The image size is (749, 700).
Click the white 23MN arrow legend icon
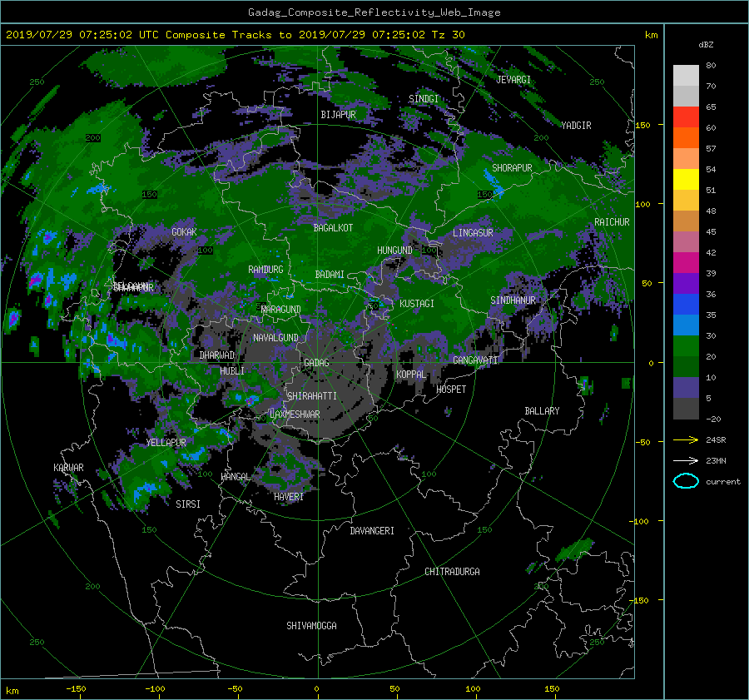[686, 460]
